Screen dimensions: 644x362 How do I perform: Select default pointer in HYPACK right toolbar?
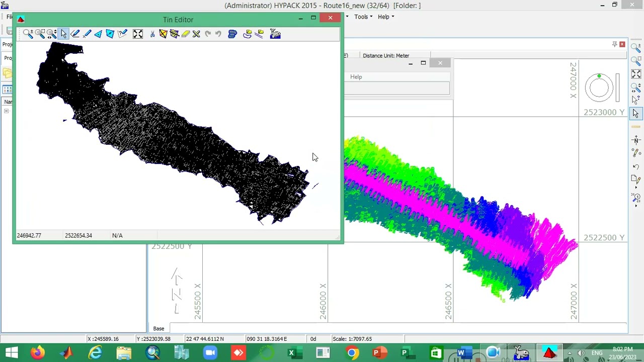click(636, 114)
